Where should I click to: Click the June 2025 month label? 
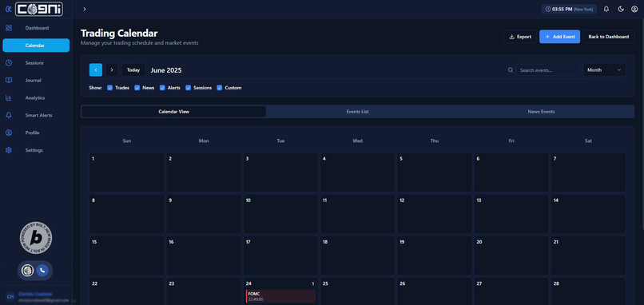(166, 70)
